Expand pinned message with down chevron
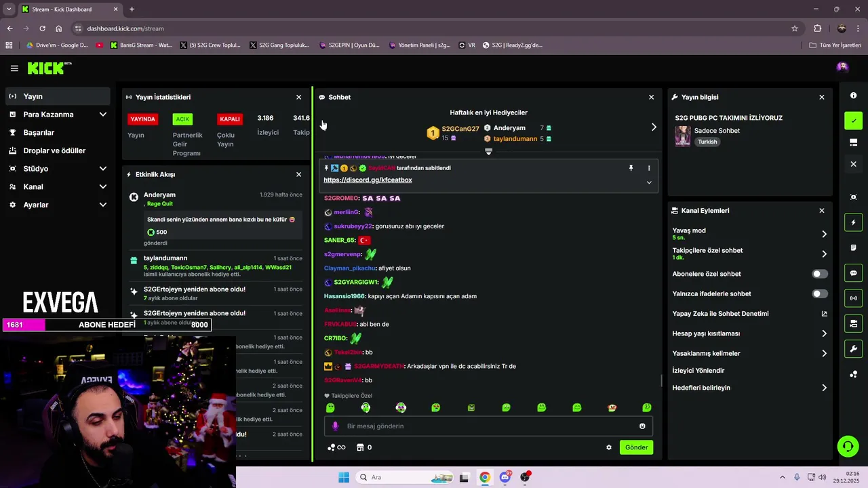The width and height of the screenshot is (868, 488). [649, 182]
